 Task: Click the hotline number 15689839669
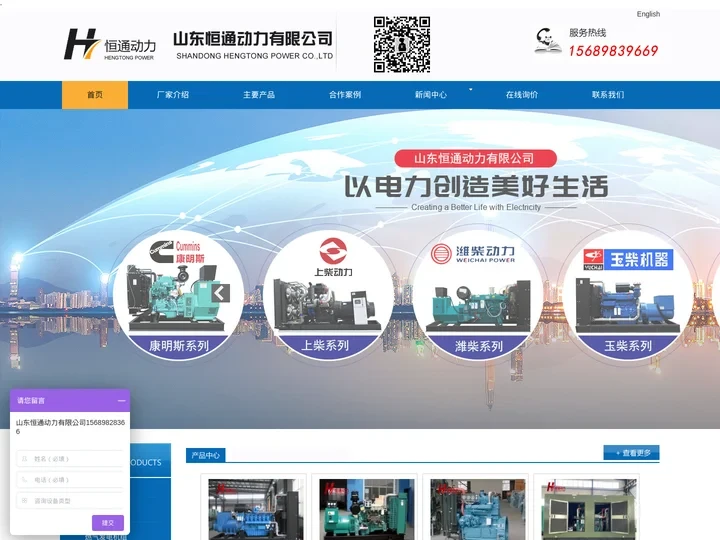(x=613, y=51)
